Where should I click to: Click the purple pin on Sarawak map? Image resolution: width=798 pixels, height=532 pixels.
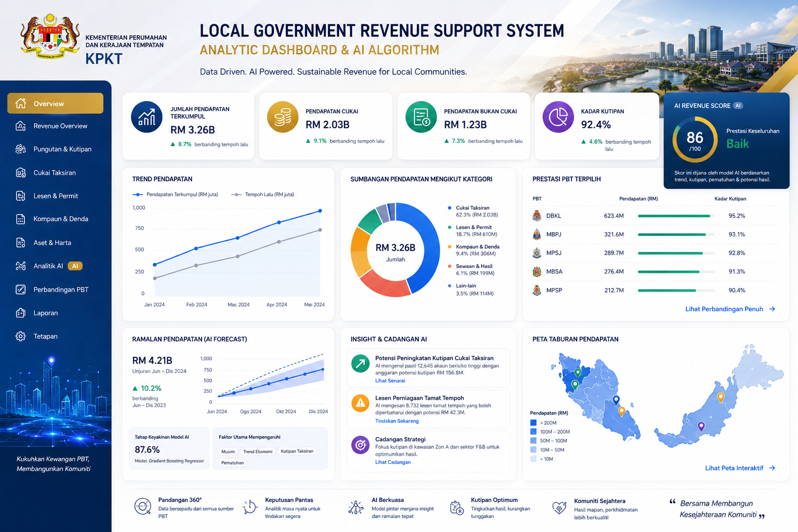[x=701, y=427]
